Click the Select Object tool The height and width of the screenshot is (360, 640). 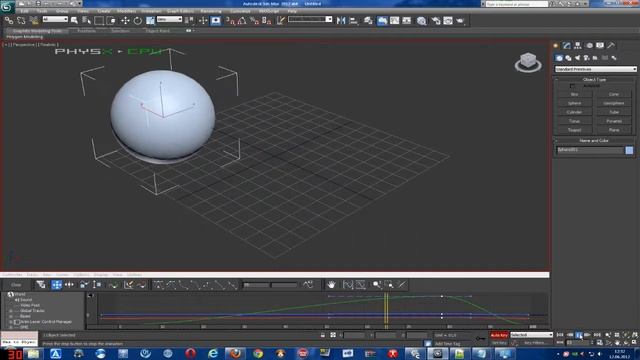pos(74,20)
